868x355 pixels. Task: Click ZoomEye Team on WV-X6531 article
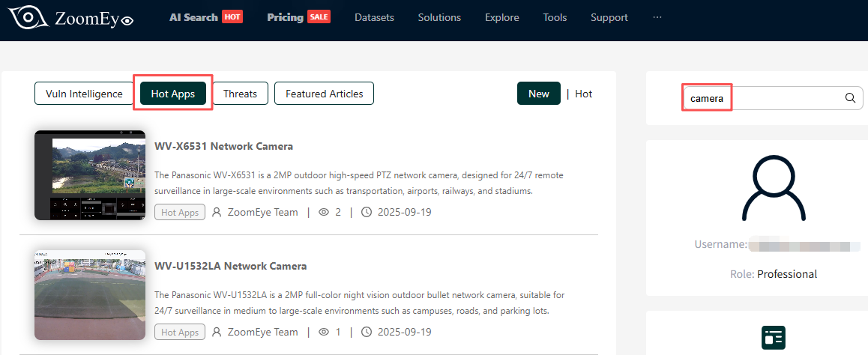(x=262, y=213)
